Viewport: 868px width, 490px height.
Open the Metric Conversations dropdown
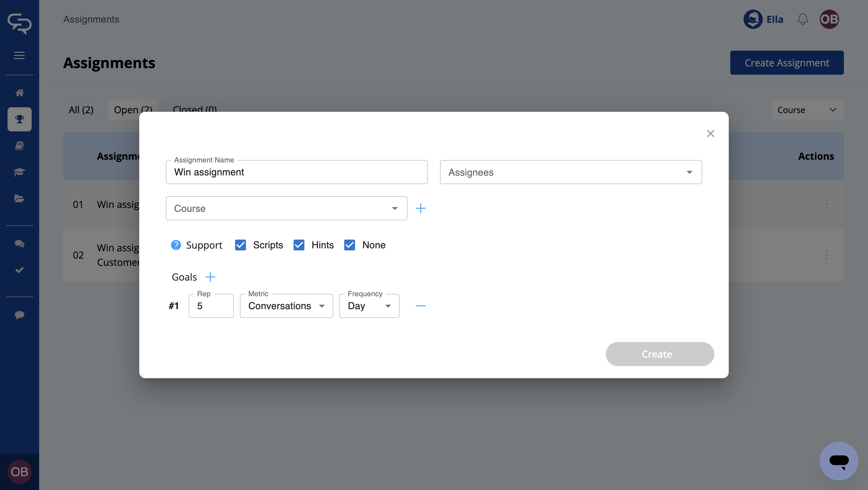286,306
